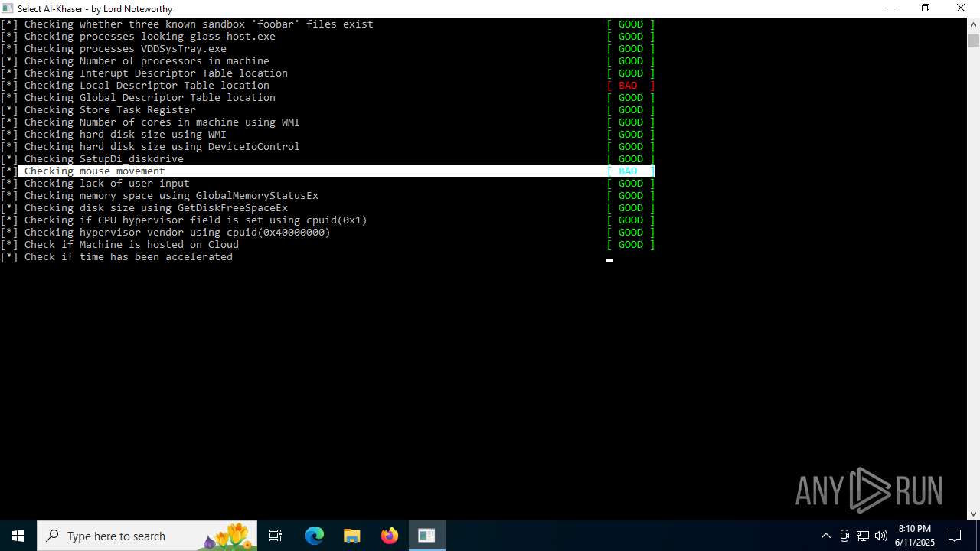
Task: Click the console window icon in title bar
Action: 8,8
